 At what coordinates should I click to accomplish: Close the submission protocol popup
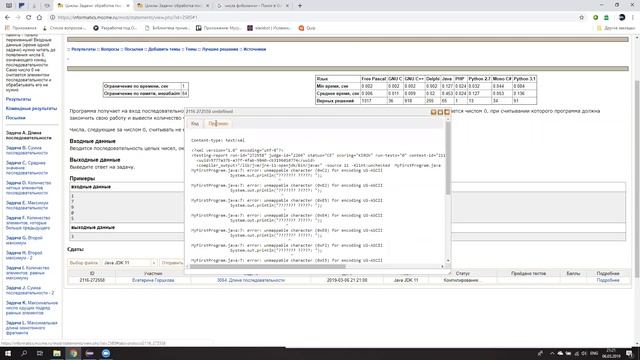[x=447, y=112]
